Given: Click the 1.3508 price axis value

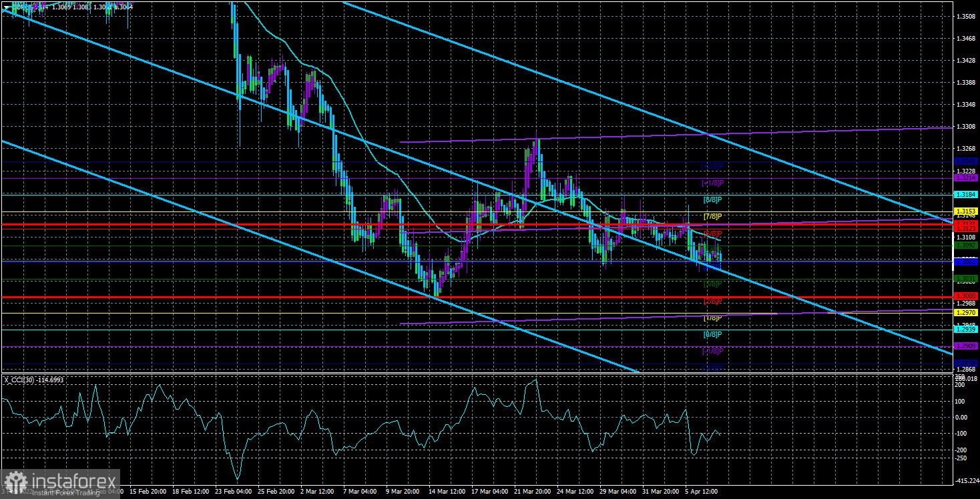Looking at the screenshot, I should (966, 16).
